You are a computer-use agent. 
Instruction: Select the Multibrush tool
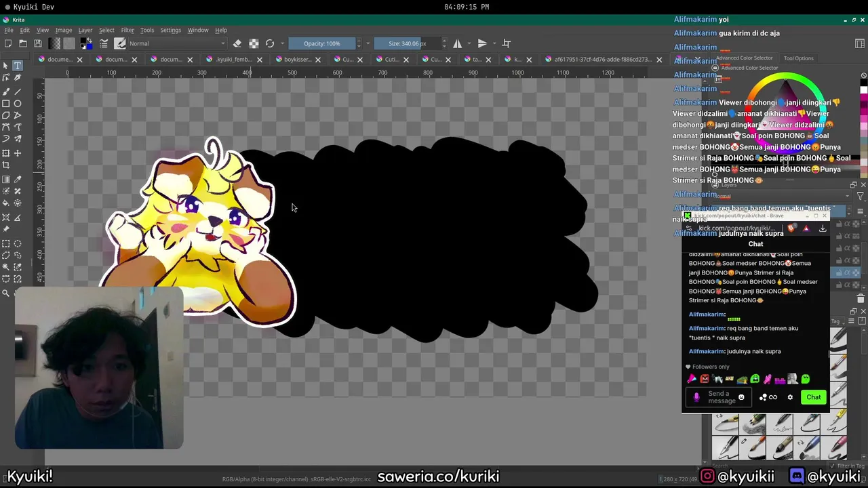click(18, 139)
